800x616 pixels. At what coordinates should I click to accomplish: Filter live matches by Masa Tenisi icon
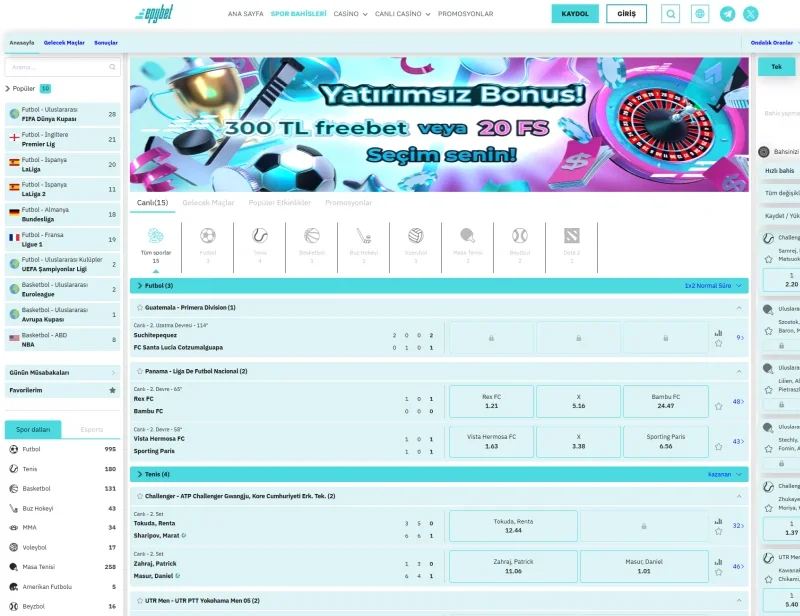tap(468, 236)
